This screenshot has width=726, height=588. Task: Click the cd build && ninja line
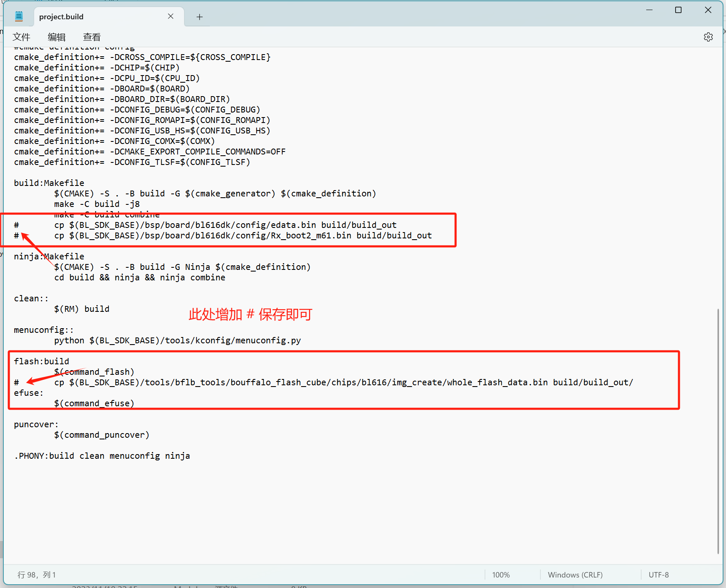(140, 277)
